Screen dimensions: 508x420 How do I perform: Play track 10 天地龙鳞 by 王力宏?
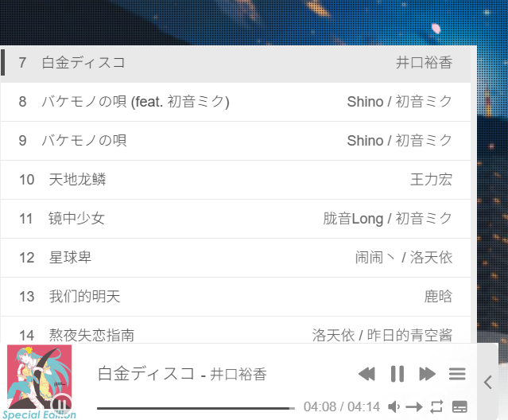coord(235,180)
